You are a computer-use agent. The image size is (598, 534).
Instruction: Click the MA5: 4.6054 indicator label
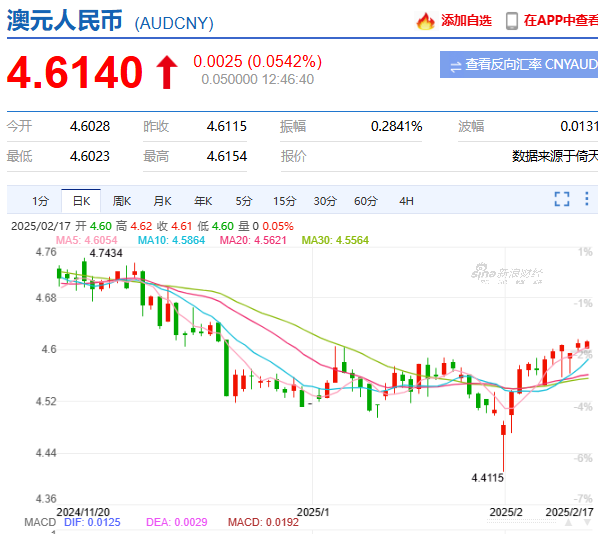click(x=87, y=240)
